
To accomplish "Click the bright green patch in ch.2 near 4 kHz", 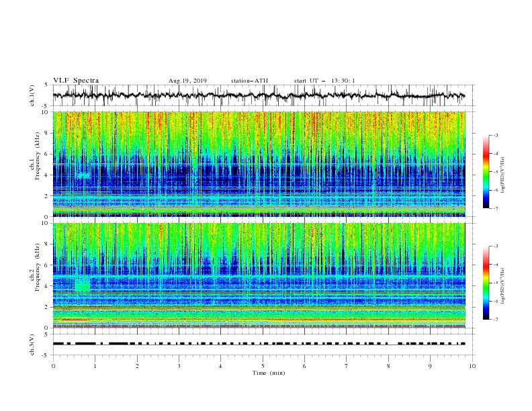I will pyautogui.click(x=83, y=285).
